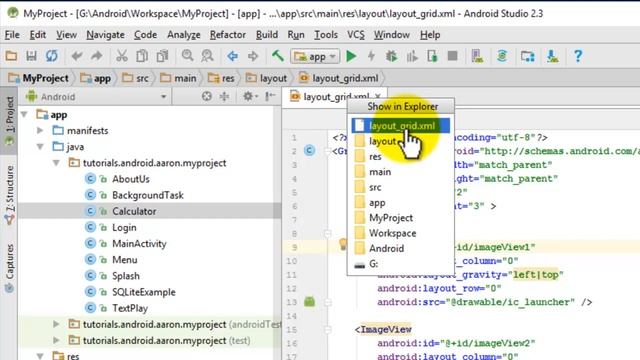The image size is (640, 360).
Task: Toggle the 1: Project side tab
Action: click(9, 119)
